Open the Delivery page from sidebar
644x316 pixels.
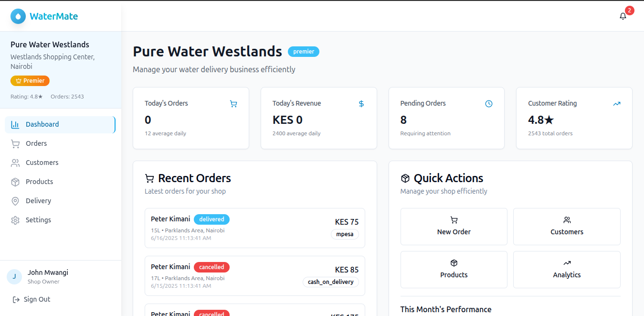tap(60, 201)
